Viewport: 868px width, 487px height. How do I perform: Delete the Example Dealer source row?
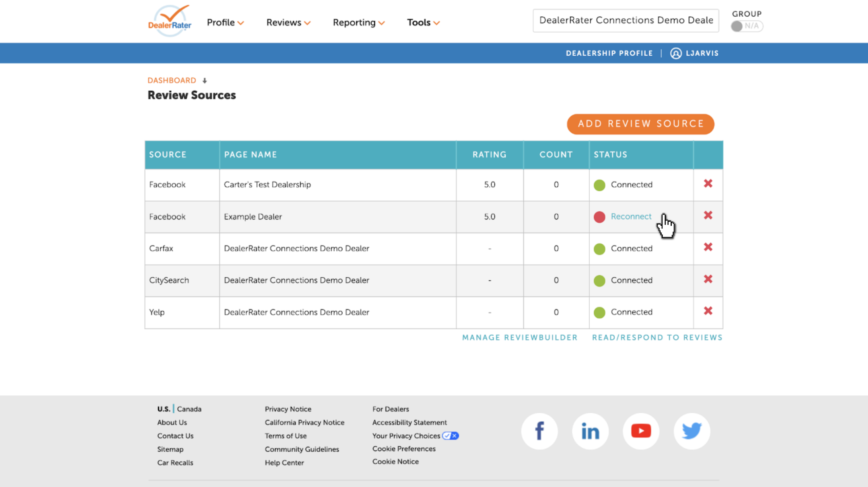pyautogui.click(x=708, y=216)
